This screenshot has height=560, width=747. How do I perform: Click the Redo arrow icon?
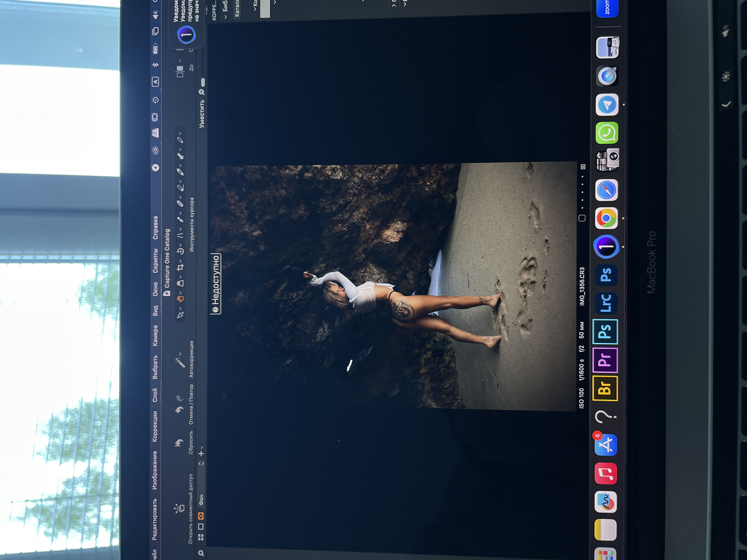pos(179,398)
